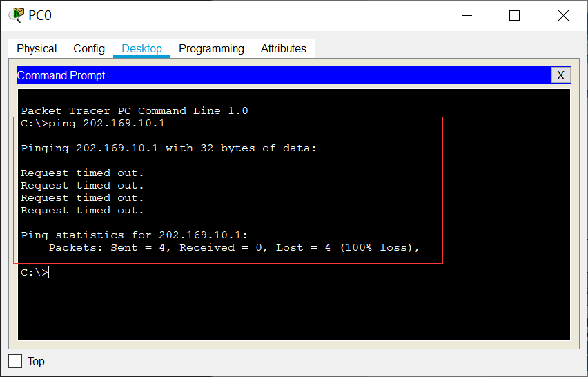Click 'Packet Tracer PC Command Line 1.0' text
588x377 pixels.
(135, 111)
